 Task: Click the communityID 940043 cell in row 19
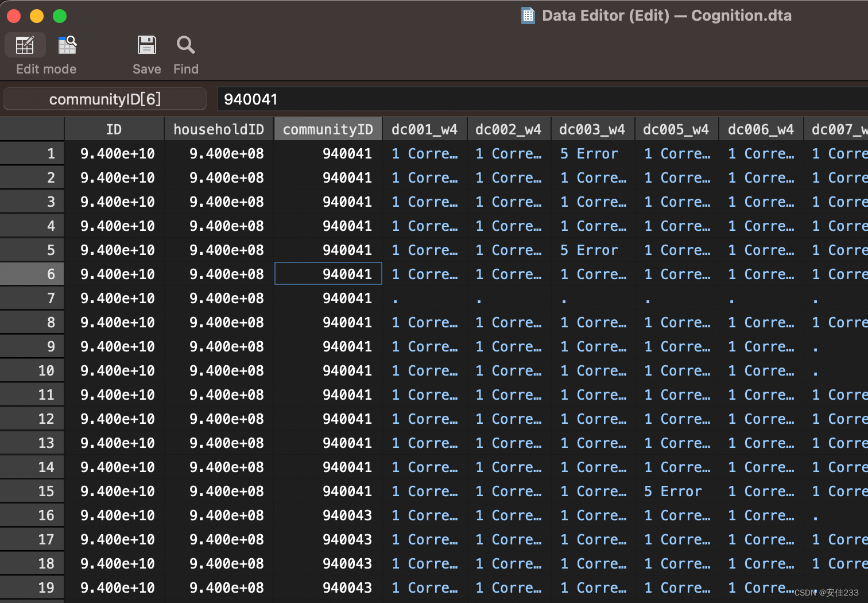328,587
